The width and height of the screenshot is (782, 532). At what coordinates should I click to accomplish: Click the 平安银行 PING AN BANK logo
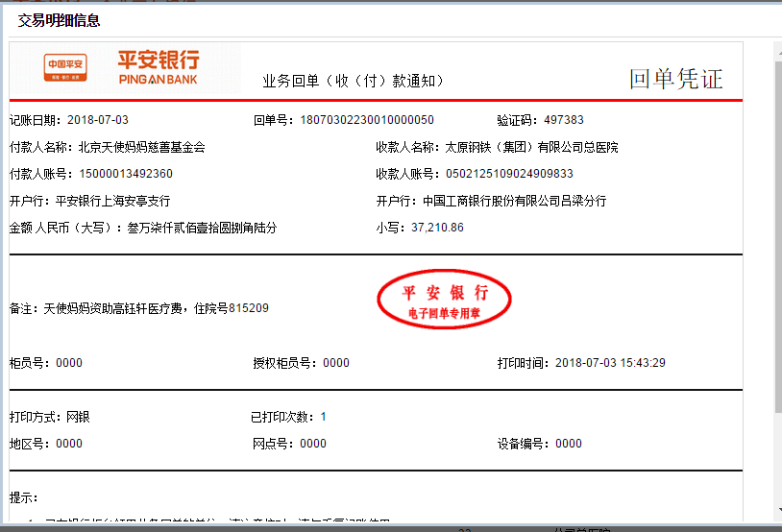click(159, 67)
